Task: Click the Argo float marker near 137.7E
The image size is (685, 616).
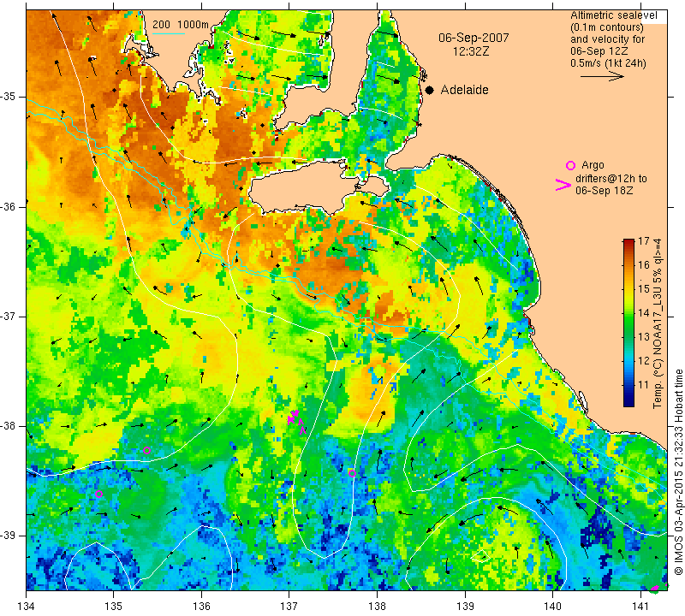Action: coord(352,473)
